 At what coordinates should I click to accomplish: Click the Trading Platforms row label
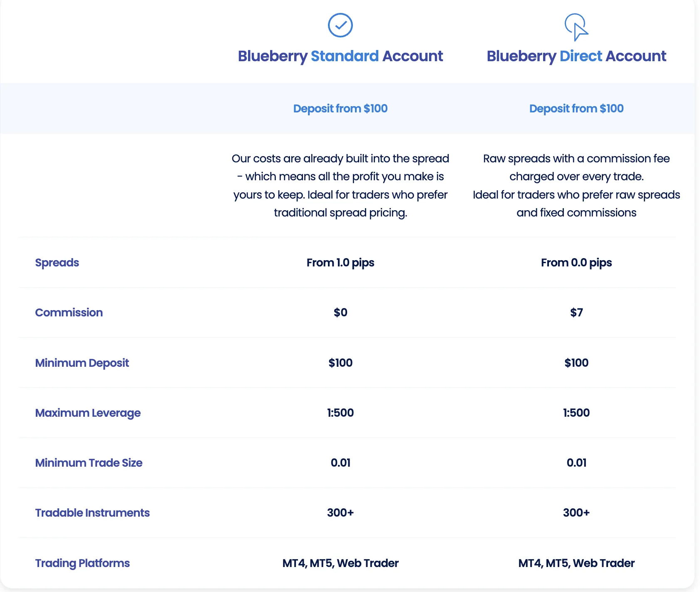[x=82, y=563]
